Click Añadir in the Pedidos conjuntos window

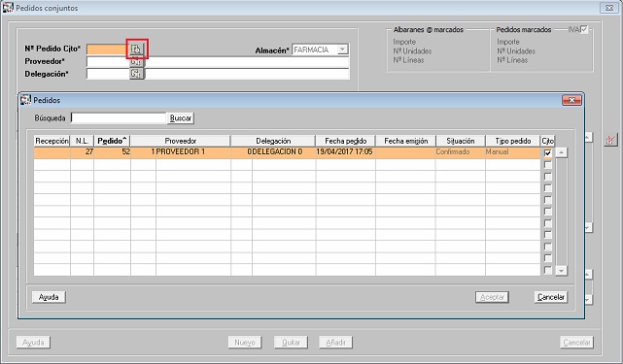point(335,343)
